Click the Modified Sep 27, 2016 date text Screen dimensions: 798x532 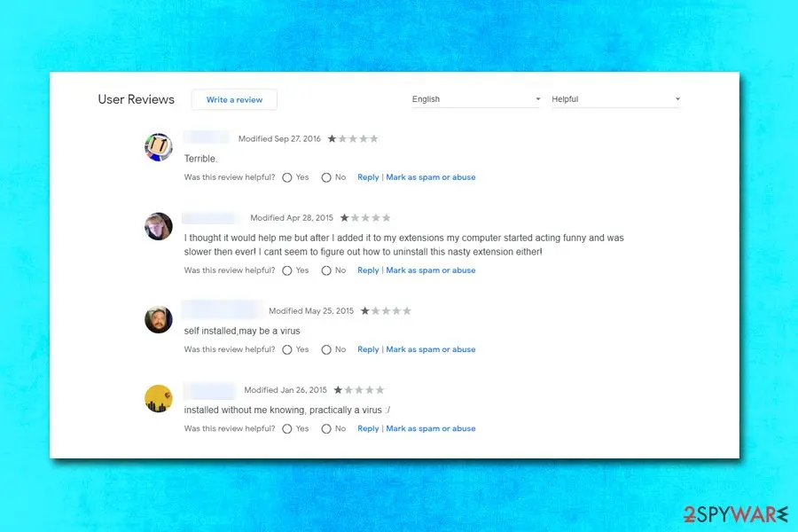[279, 138]
